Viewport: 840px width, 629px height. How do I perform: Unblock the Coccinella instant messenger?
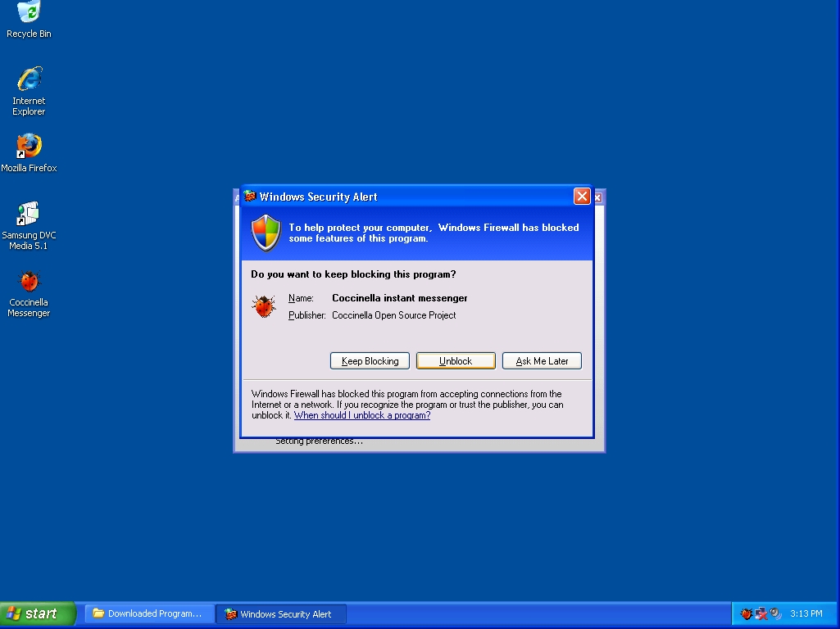pos(456,361)
